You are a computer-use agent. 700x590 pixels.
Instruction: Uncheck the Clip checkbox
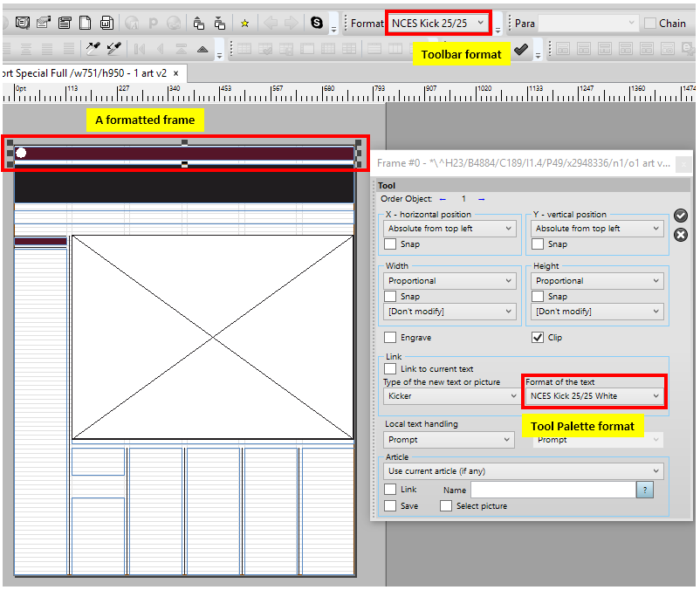[x=538, y=338]
